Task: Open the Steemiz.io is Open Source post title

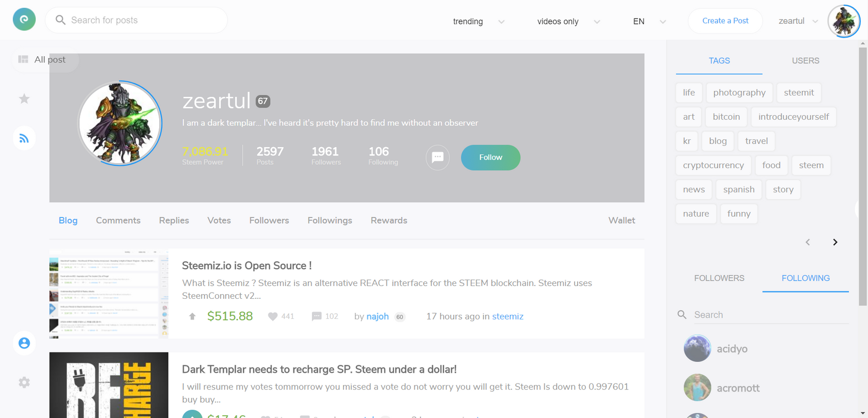Action: point(246,266)
